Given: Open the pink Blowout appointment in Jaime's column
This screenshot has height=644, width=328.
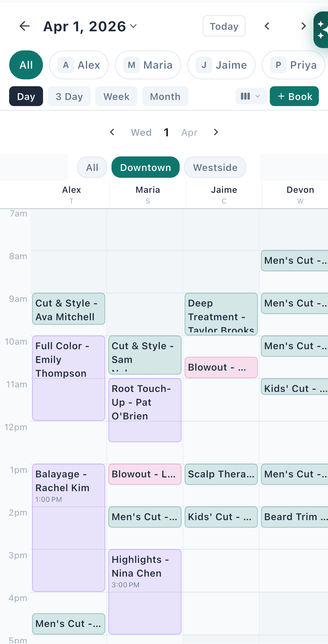Looking at the screenshot, I should coord(221,368).
